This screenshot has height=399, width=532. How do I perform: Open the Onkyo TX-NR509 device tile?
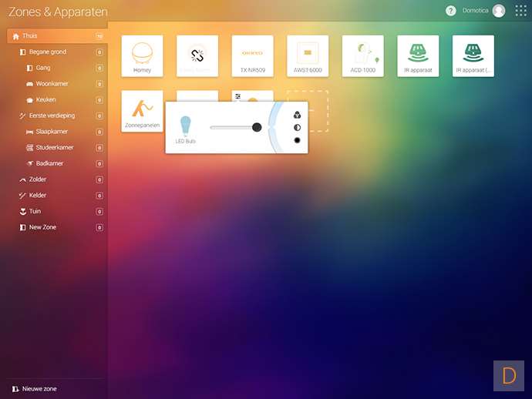[252, 56]
